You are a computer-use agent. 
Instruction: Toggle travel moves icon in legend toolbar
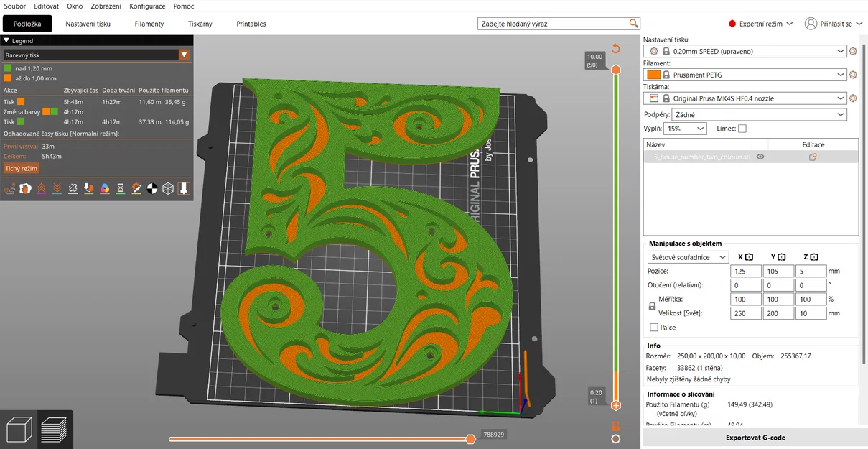click(10, 188)
